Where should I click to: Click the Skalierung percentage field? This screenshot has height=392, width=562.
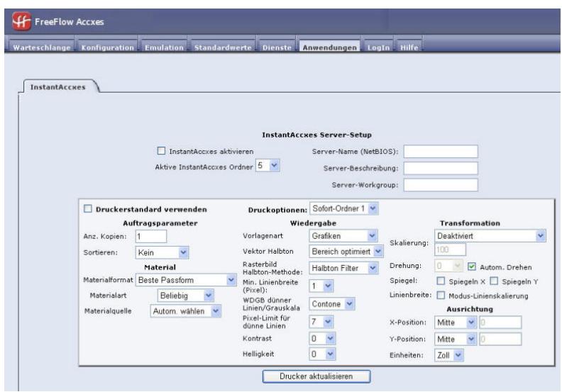click(x=450, y=250)
